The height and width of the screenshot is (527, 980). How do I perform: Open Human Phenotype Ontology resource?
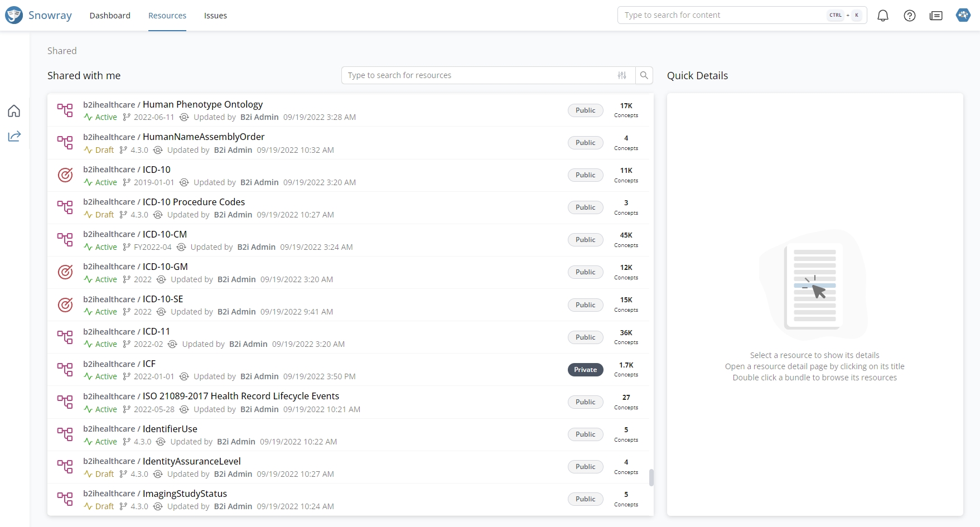pos(202,104)
